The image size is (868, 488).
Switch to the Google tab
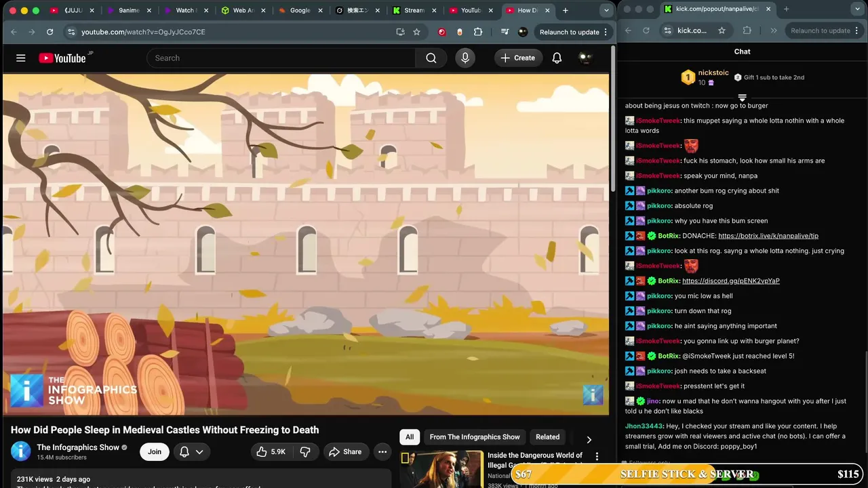click(x=300, y=10)
